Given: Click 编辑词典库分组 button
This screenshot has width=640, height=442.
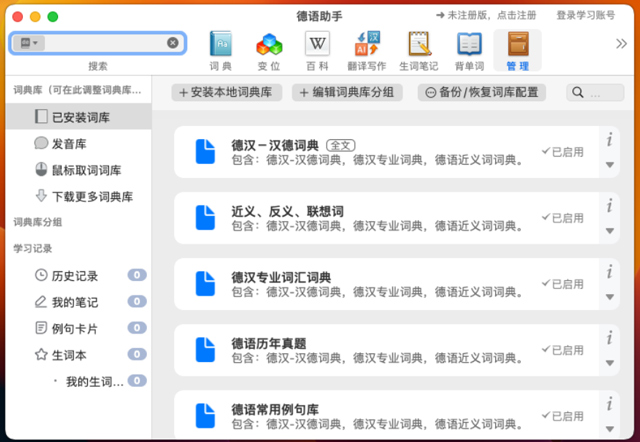Looking at the screenshot, I should 347,92.
